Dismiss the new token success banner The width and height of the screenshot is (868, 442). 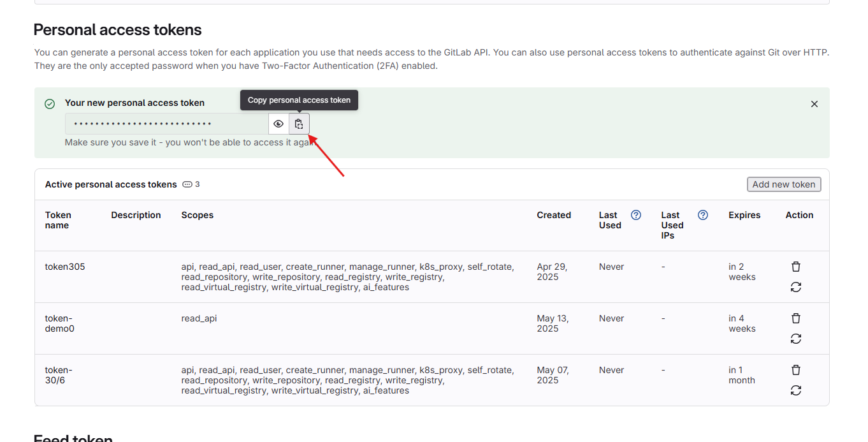coord(814,104)
